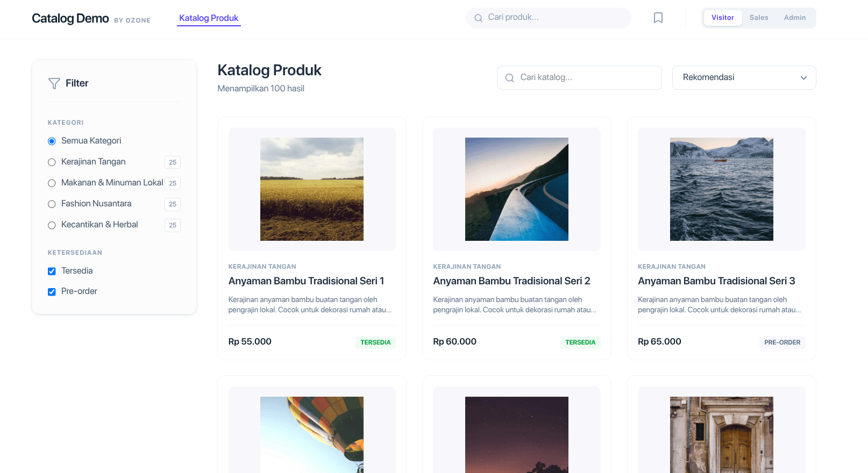Select the Kerajinan Tangan category radio

[52, 162]
